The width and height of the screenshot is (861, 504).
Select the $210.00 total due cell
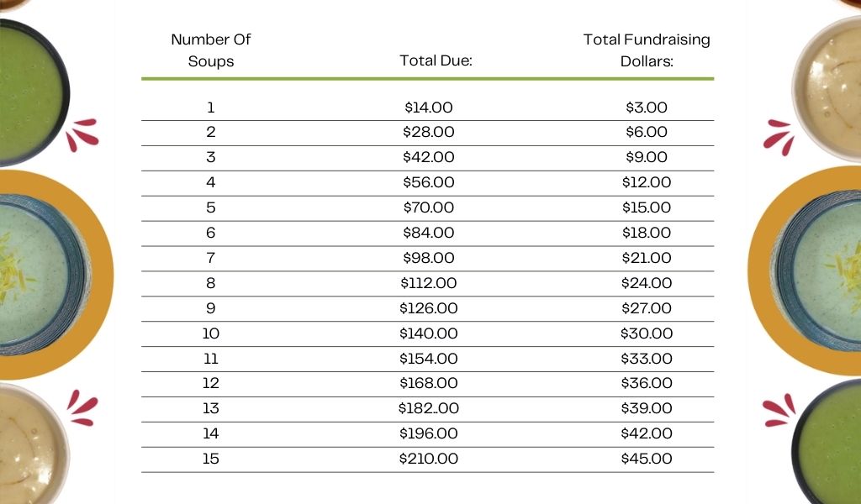click(x=429, y=459)
